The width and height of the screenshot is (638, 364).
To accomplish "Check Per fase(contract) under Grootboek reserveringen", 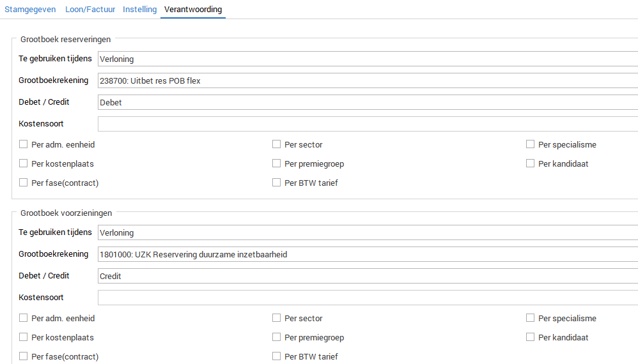I will (x=24, y=183).
